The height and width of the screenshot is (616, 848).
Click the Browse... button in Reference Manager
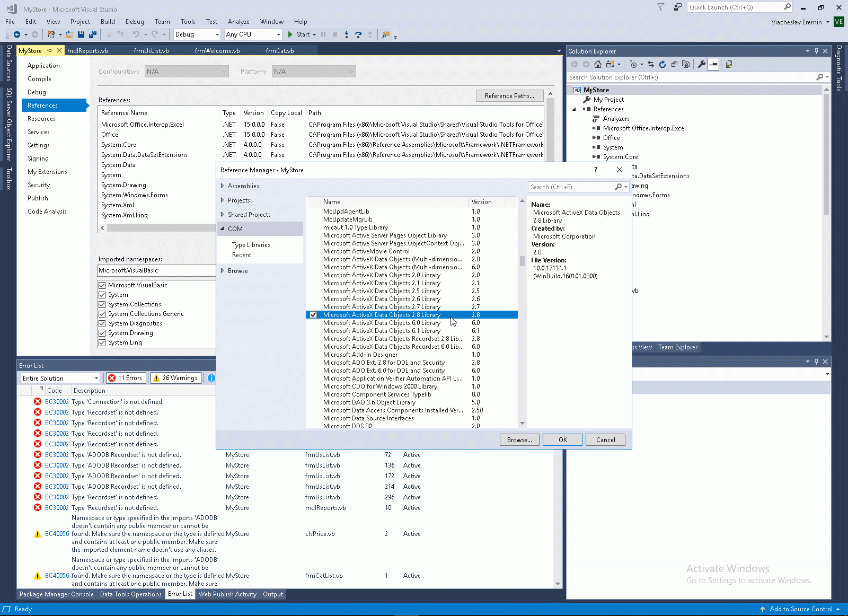(x=519, y=440)
